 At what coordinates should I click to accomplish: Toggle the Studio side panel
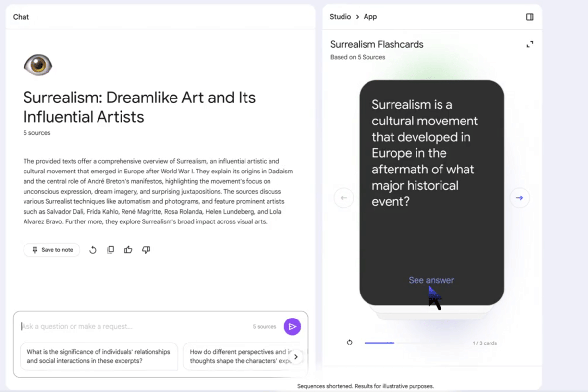pyautogui.click(x=529, y=17)
